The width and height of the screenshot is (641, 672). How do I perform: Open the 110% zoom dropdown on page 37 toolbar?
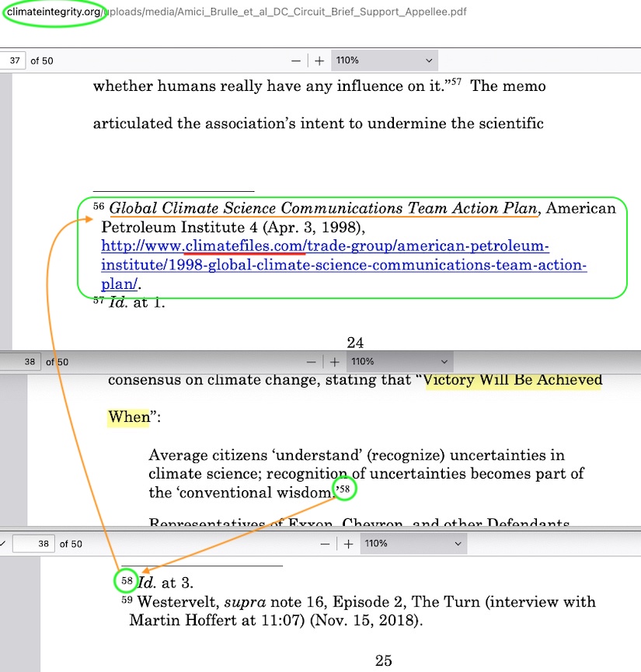pyautogui.click(x=384, y=61)
